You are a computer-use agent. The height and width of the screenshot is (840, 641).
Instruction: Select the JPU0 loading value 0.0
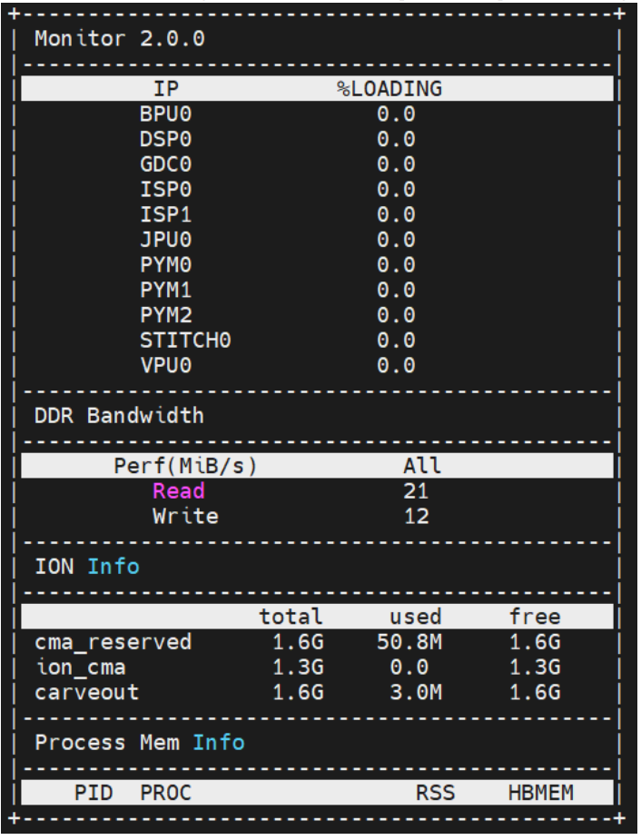pyautogui.click(x=396, y=240)
